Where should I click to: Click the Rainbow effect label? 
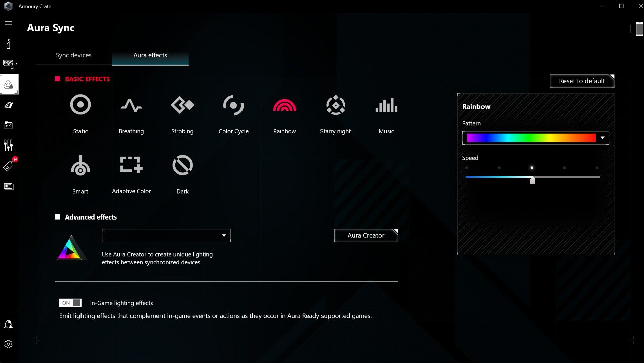(284, 131)
